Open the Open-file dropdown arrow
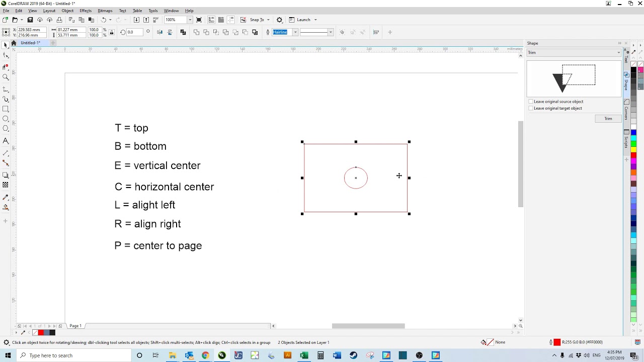 [x=22, y=20]
